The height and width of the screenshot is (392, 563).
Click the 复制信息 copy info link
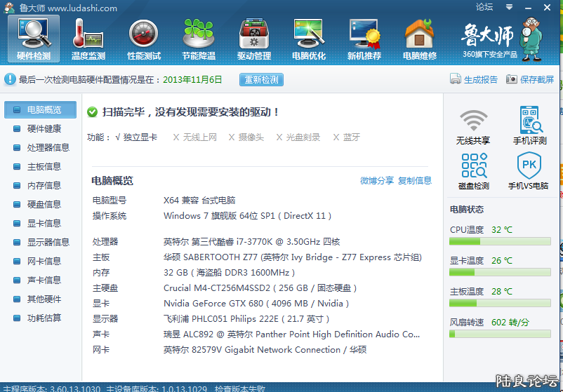pos(415,181)
